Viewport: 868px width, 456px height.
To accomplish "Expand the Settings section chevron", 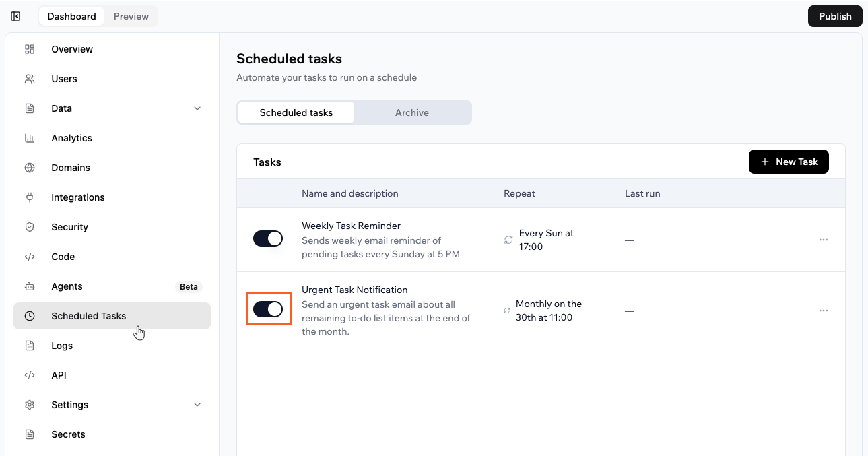I will (x=197, y=405).
